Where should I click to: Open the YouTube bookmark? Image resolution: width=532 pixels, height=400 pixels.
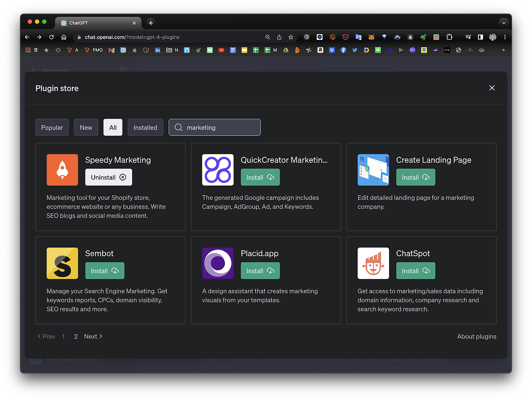[x=222, y=50]
